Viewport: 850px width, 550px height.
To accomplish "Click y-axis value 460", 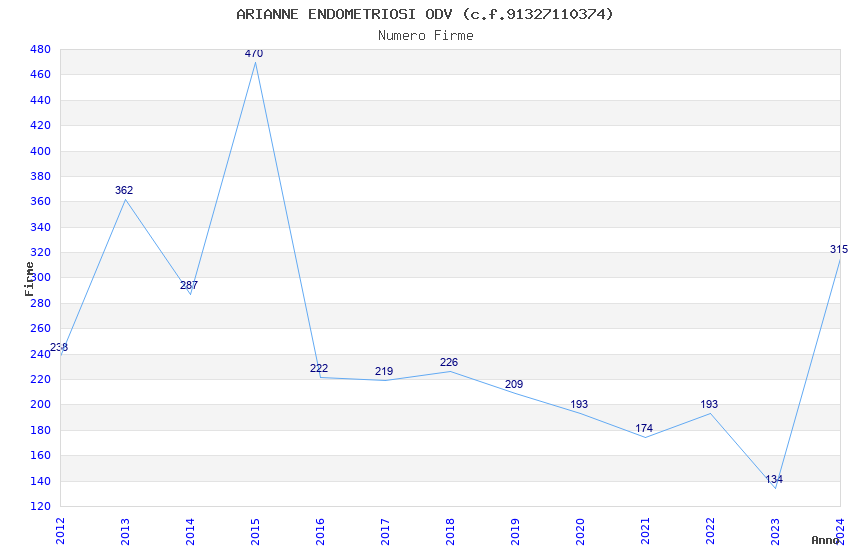I will pyautogui.click(x=40, y=75).
